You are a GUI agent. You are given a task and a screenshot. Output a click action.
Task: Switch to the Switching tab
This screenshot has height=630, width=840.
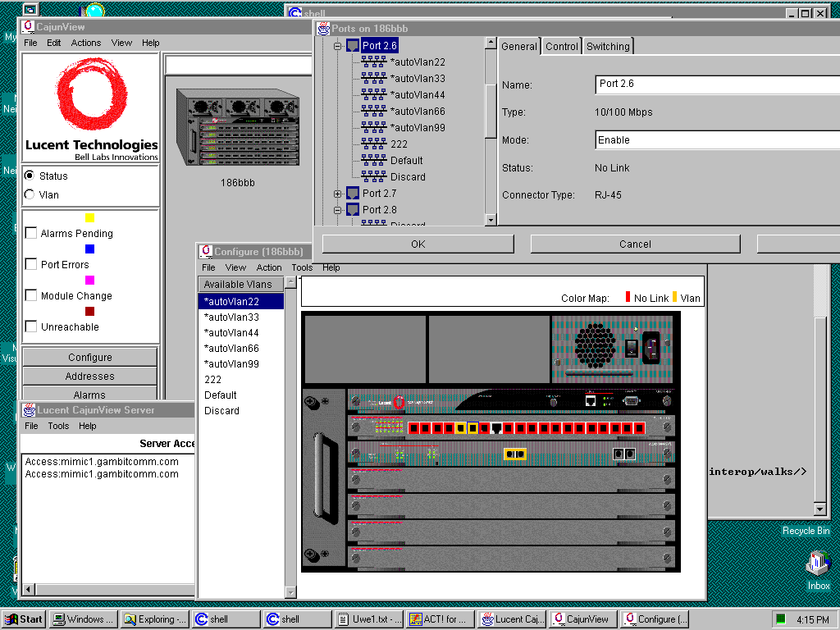tap(608, 47)
